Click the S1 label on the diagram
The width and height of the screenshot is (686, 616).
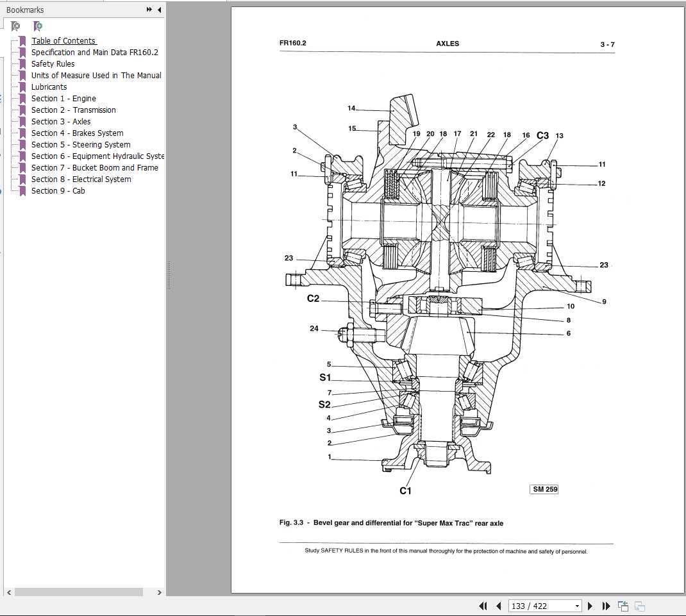coord(325,378)
